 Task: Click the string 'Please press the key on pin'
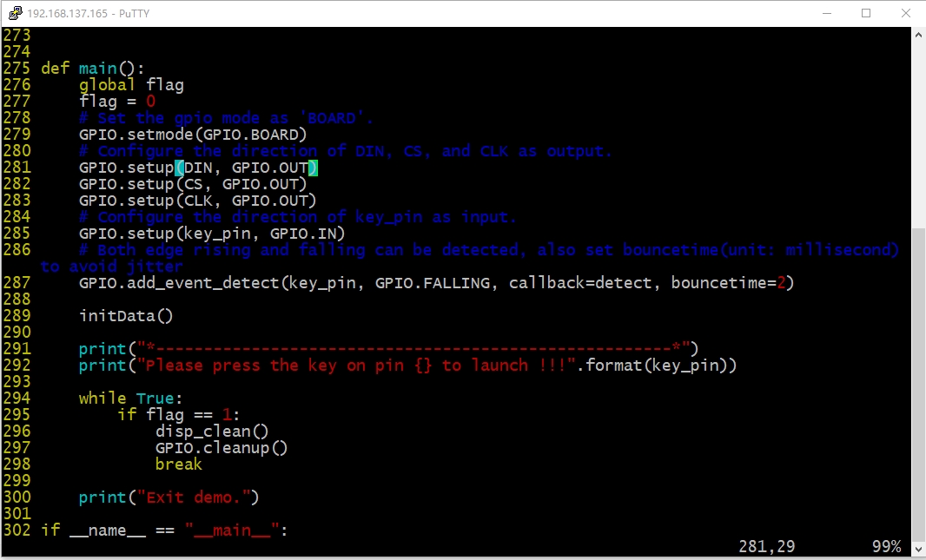click(274, 366)
